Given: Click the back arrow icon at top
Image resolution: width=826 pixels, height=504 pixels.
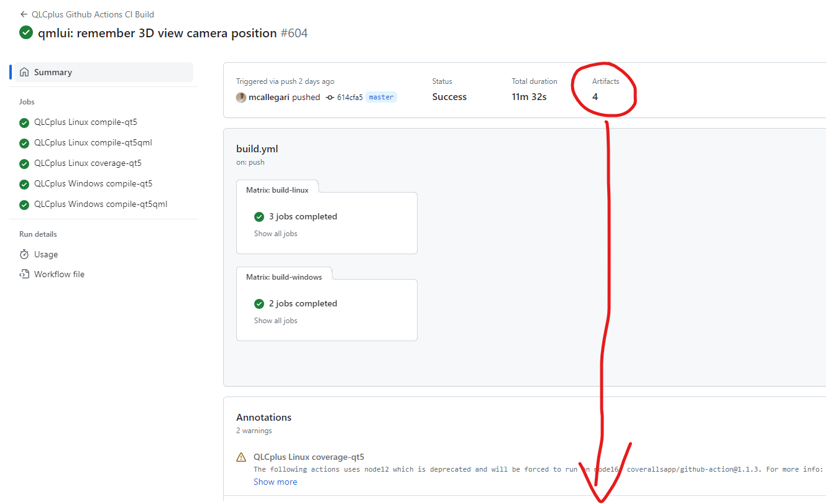Looking at the screenshot, I should [x=24, y=14].
